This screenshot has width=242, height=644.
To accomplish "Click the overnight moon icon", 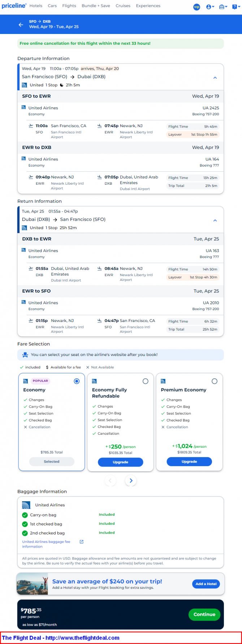I will (62, 85).
